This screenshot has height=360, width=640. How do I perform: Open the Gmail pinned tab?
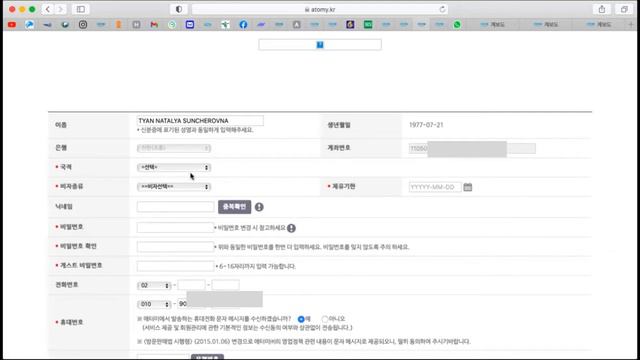click(154, 24)
